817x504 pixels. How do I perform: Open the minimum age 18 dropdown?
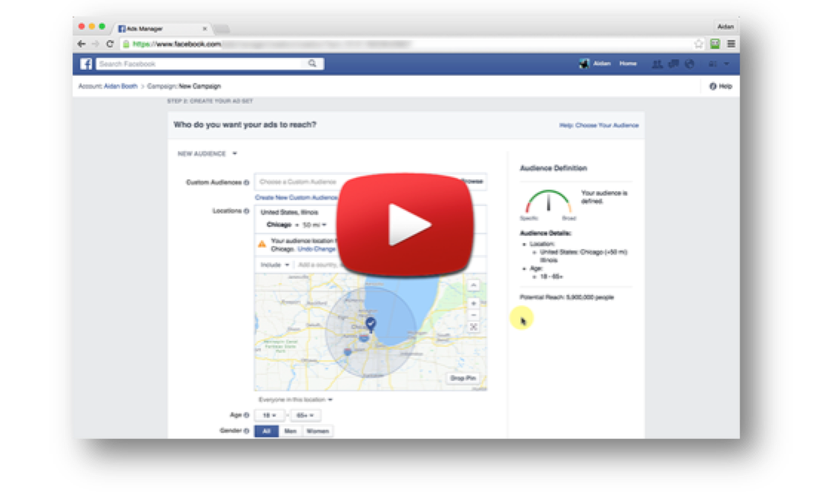coord(269,416)
